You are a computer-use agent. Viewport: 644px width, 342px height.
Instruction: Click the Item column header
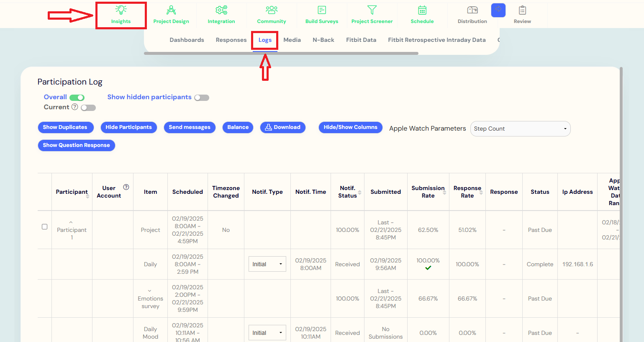[x=150, y=192]
